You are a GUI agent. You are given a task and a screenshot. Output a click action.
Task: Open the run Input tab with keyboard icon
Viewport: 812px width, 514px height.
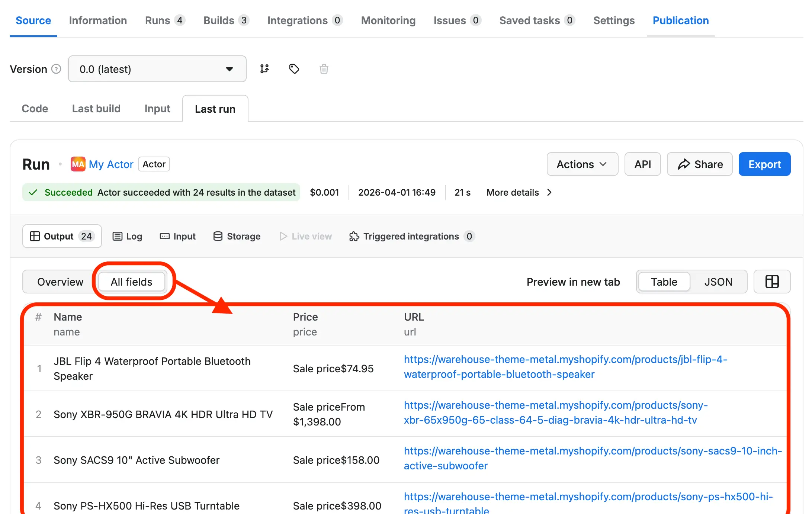[178, 236]
